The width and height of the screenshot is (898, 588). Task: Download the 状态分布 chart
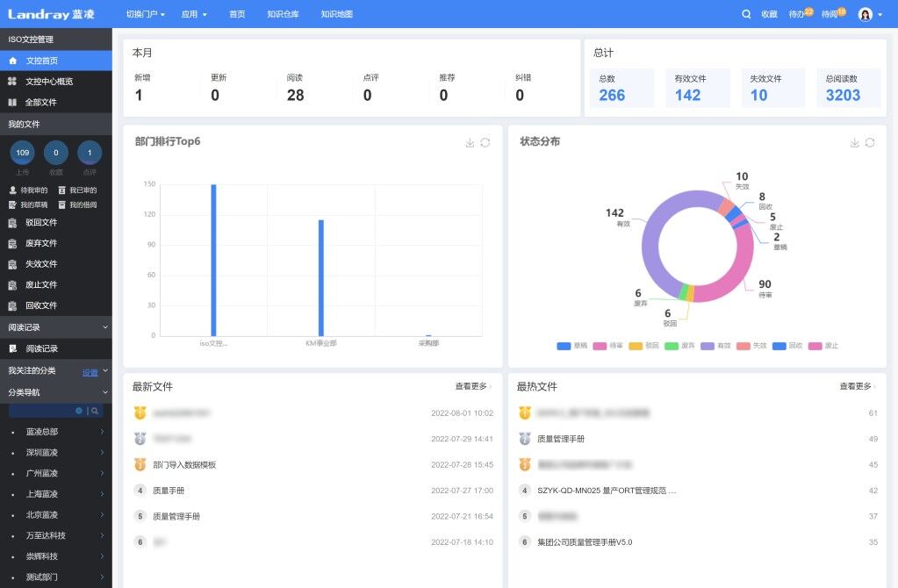854,142
